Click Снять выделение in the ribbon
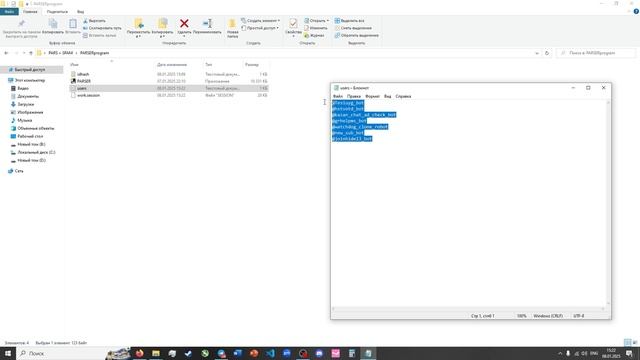This screenshot has height=360, width=640. point(353,28)
